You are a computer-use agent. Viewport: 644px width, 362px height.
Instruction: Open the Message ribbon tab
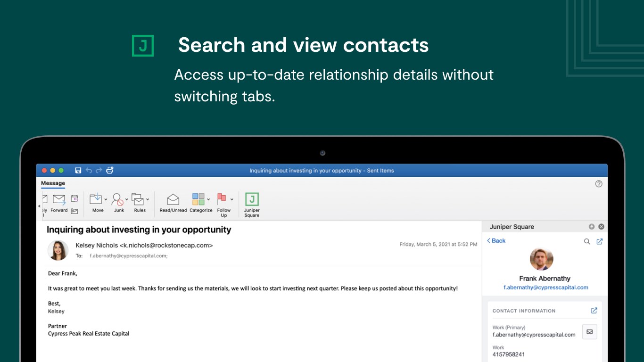53,183
